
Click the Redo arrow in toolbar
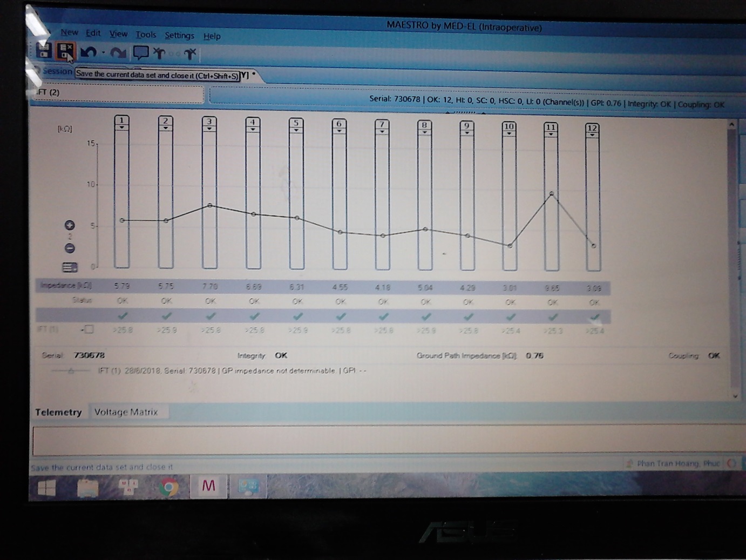coord(118,53)
